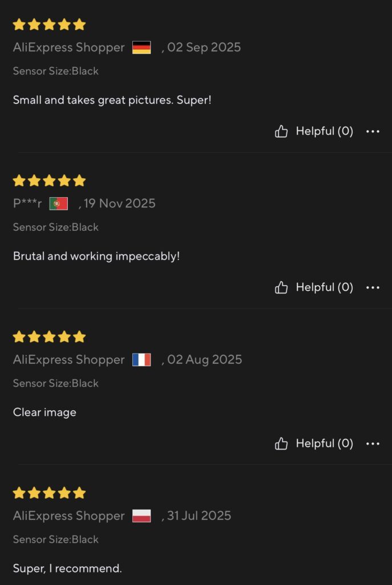This screenshot has height=585, width=392.
Task: Click the five stars above P***r's review
Action: [x=49, y=181]
